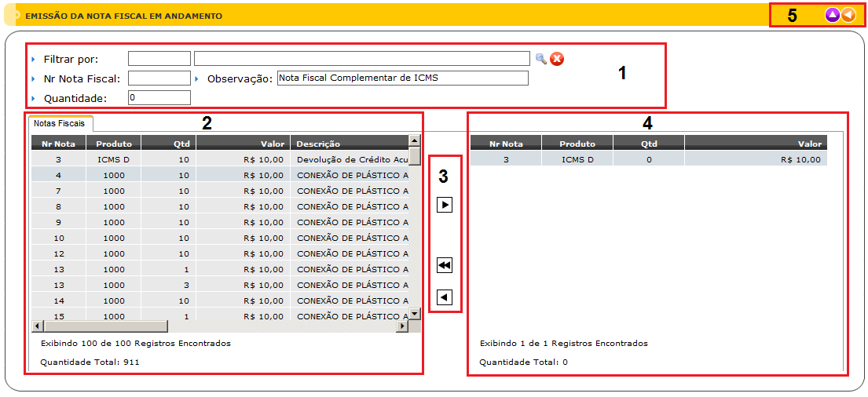Click scroll right arrow on horizontal scrollbar
This screenshot has width=868, height=397.
(401, 326)
